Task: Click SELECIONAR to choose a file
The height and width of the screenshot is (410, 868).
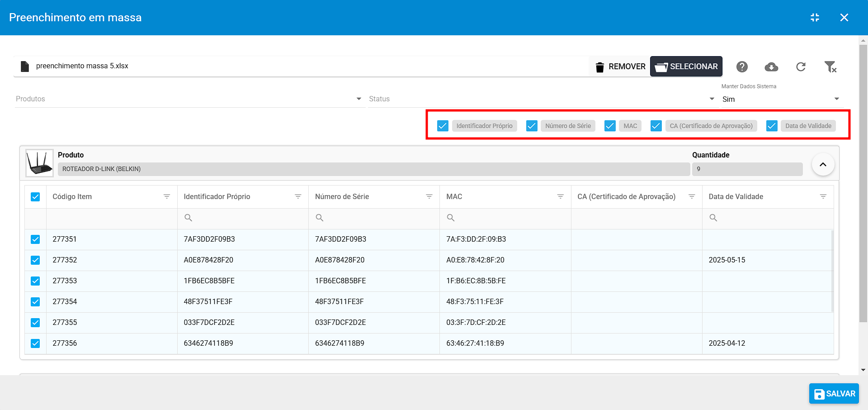Action: 686,67
